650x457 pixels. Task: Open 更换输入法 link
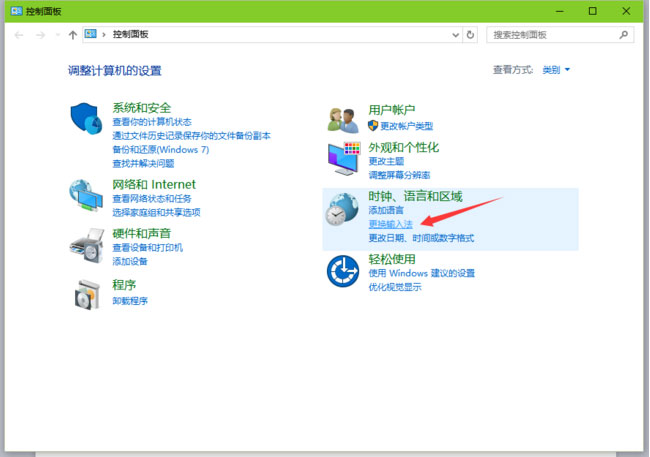(x=390, y=224)
